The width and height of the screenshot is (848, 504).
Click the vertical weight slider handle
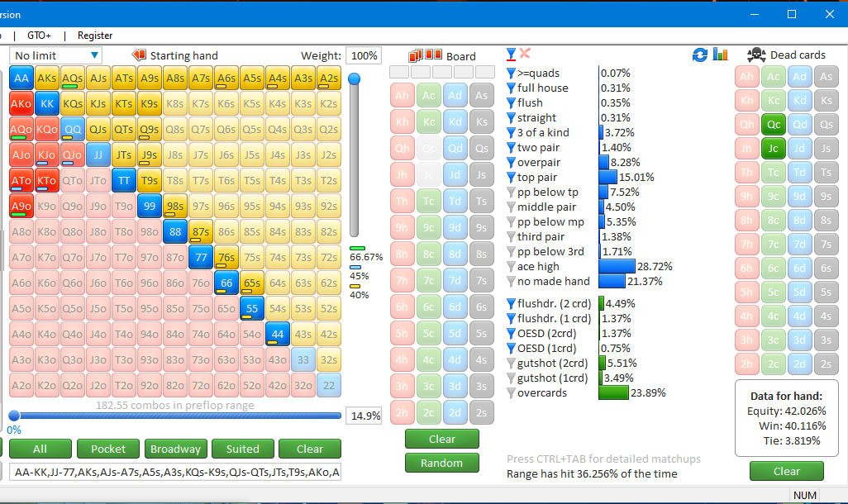click(355, 79)
